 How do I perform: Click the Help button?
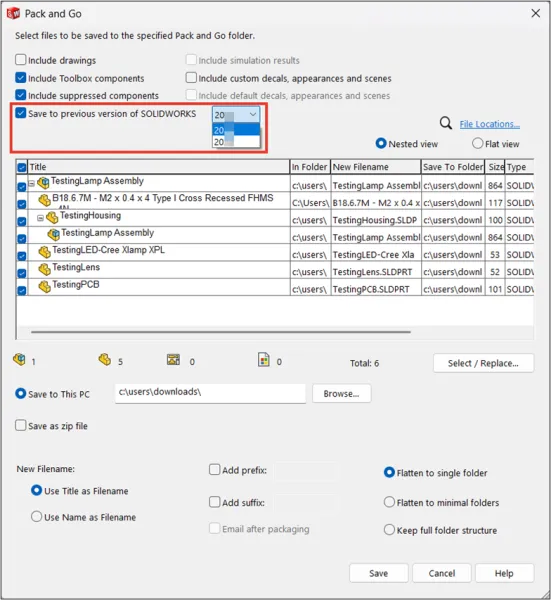[504, 573]
